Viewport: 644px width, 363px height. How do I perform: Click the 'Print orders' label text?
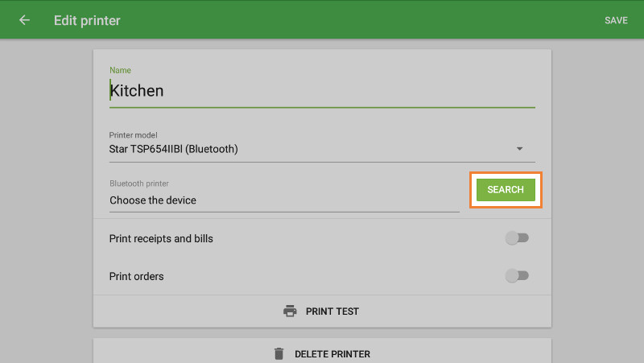[x=136, y=276]
